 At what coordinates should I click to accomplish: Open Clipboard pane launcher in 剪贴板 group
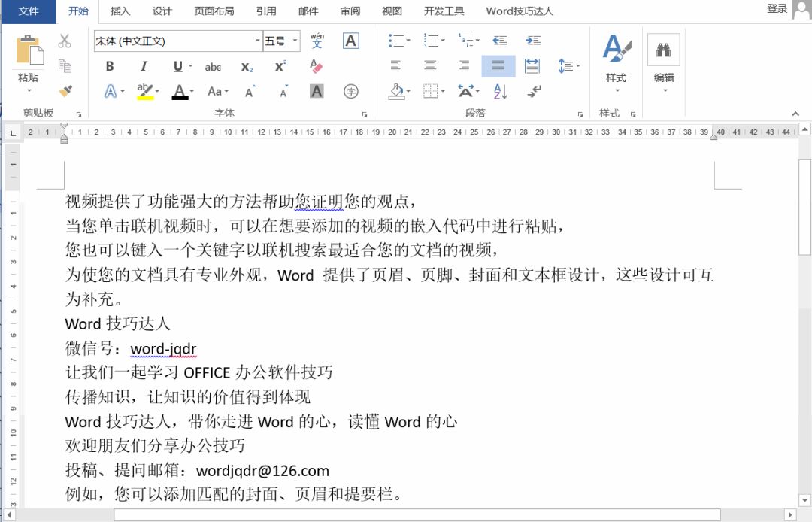coord(79,114)
